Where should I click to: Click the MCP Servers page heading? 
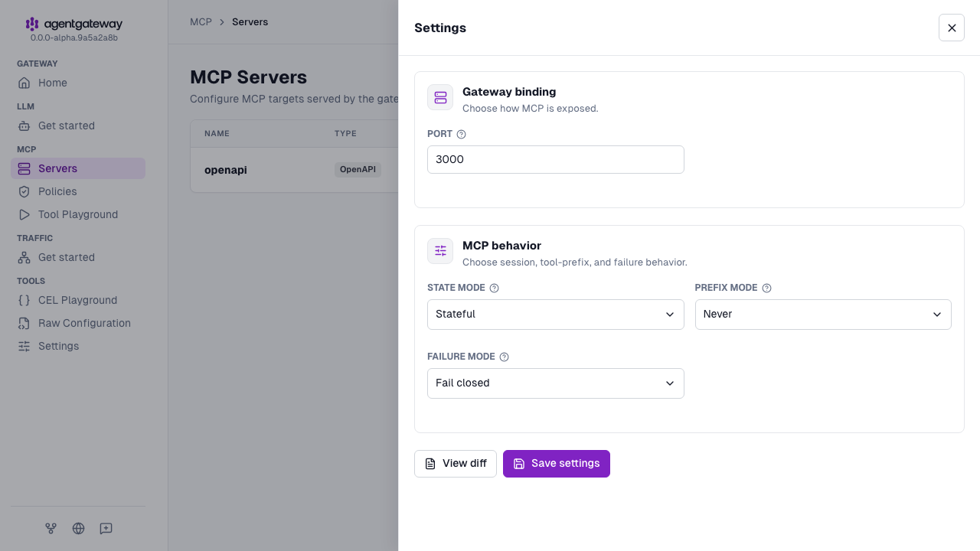[249, 77]
